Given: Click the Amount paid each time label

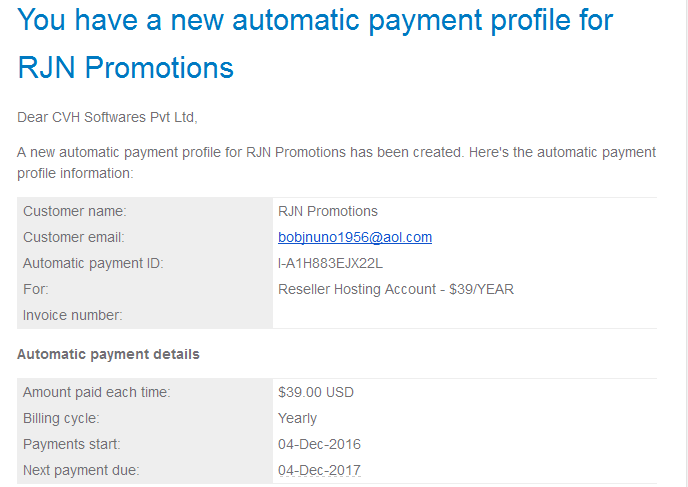Looking at the screenshot, I should point(97,392).
